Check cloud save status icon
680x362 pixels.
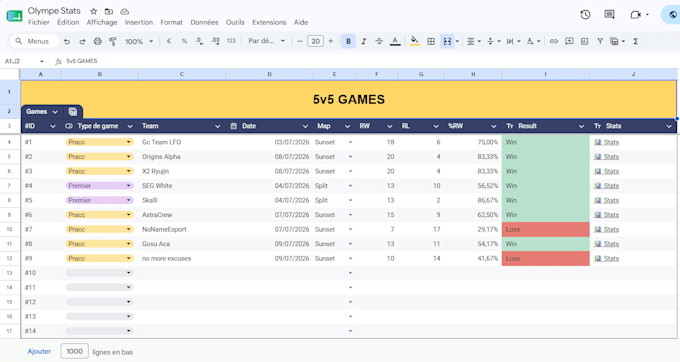[x=124, y=11]
